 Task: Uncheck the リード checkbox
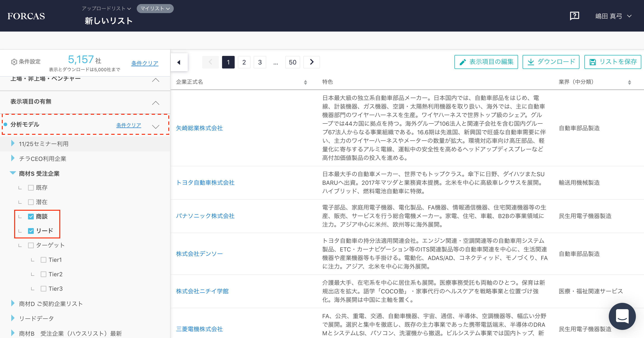(31, 231)
